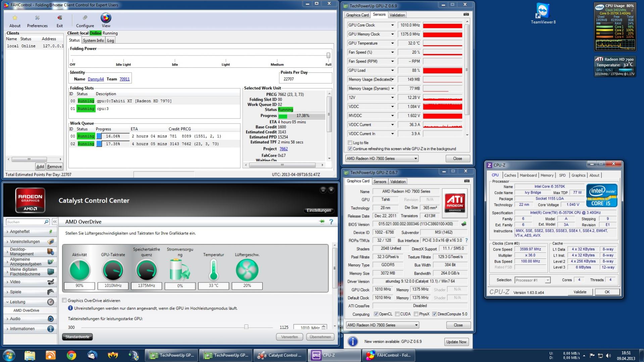Open the Windows Start menu
Image resolution: width=644 pixels, height=362 pixels.
[9, 355]
